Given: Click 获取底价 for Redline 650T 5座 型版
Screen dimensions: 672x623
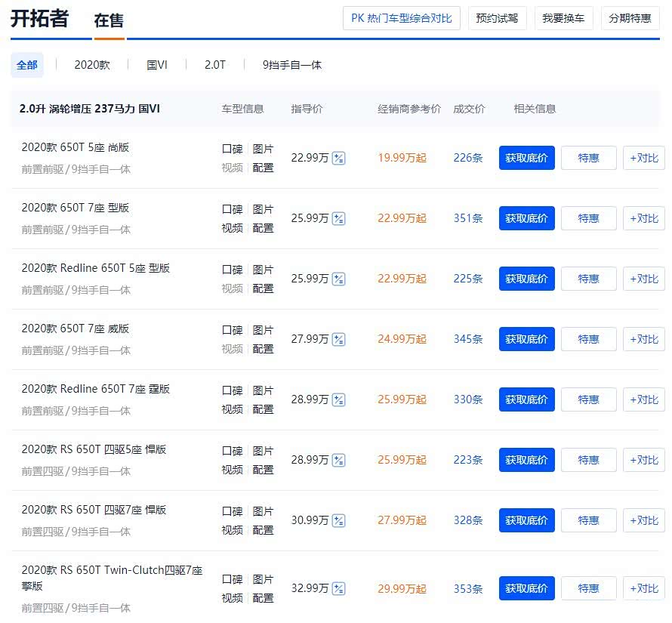Looking at the screenshot, I should click(x=527, y=279).
